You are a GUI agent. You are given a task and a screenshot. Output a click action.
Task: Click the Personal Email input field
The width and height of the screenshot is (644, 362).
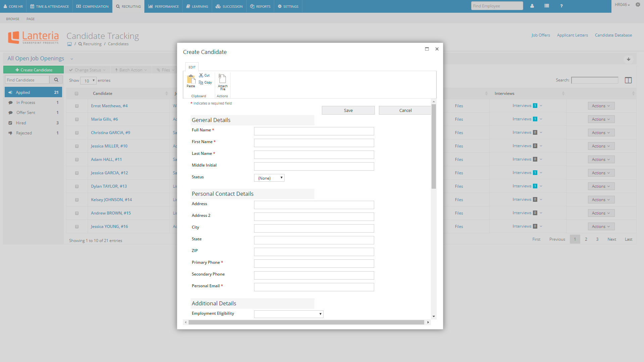click(314, 287)
